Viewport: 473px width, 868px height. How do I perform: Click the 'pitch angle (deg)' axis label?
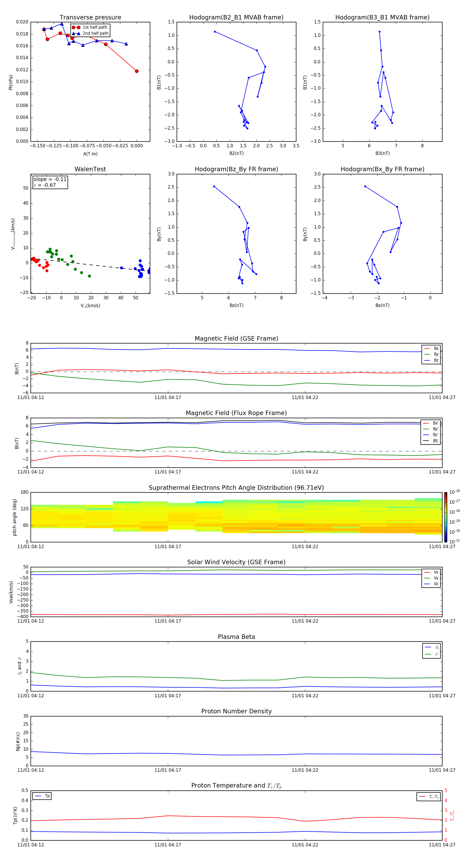pos(14,517)
